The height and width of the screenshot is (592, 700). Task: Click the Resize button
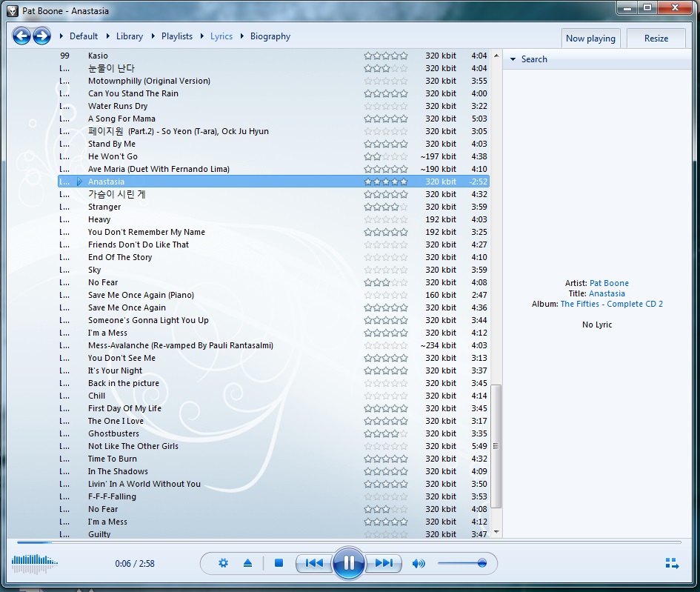click(656, 39)
